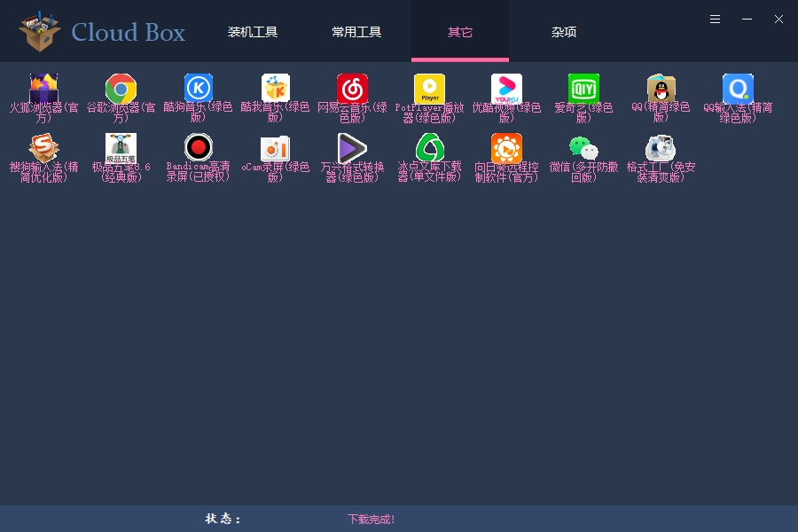Switch to the 装机工具 tab
The height and width of the screenshot is (532, 798).
click(x=253, y=32)
